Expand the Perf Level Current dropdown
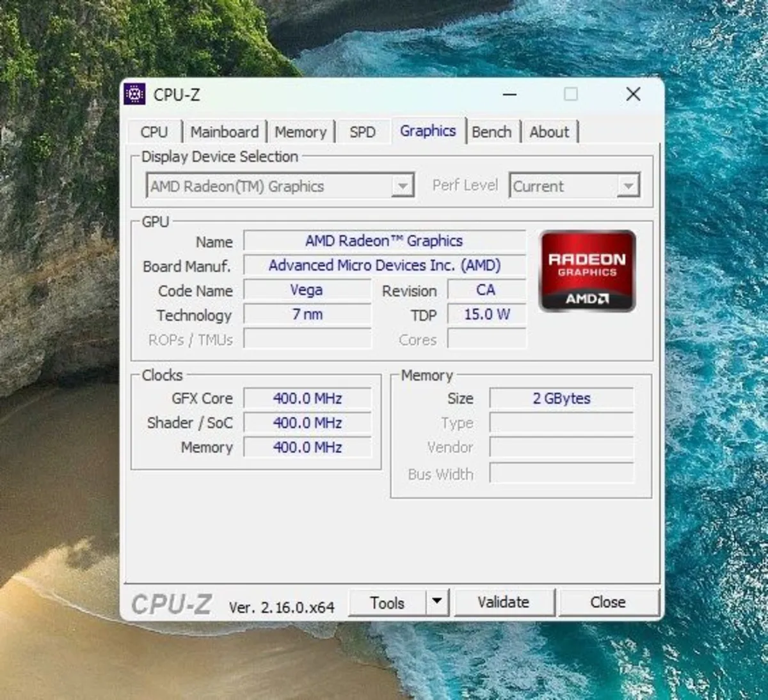Screen dimensions: 768x700 click(575, 186)
